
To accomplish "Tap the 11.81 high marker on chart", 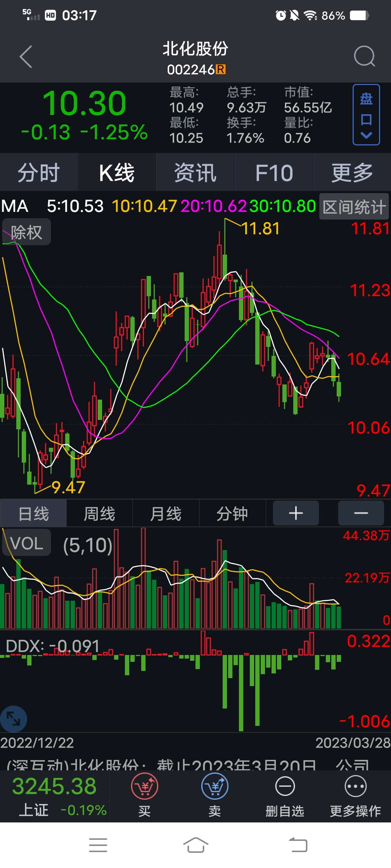I will pos(260,229).
